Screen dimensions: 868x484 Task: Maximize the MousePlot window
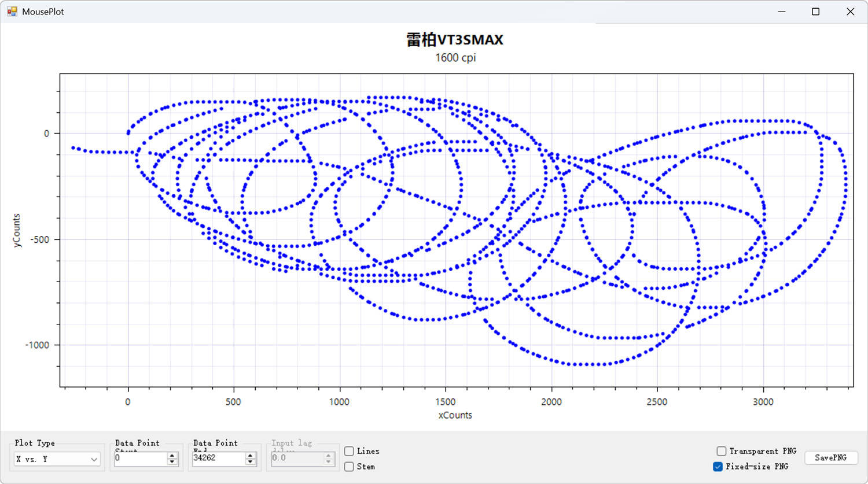815,12
